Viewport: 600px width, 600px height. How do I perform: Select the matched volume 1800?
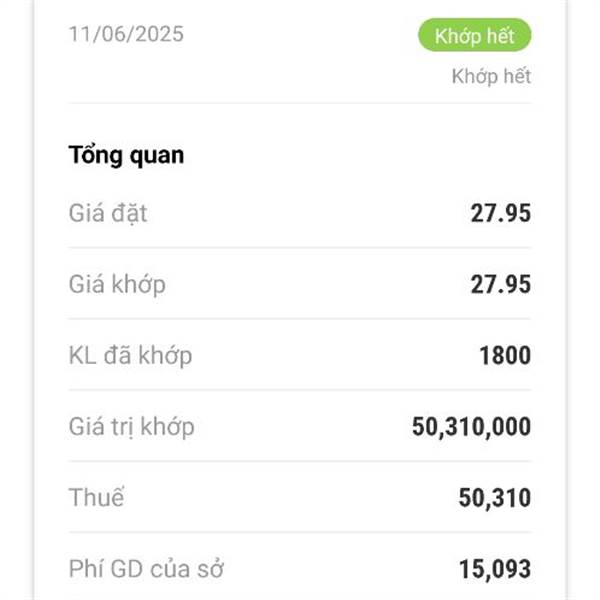pyautogui.click(x=505, y=355)
